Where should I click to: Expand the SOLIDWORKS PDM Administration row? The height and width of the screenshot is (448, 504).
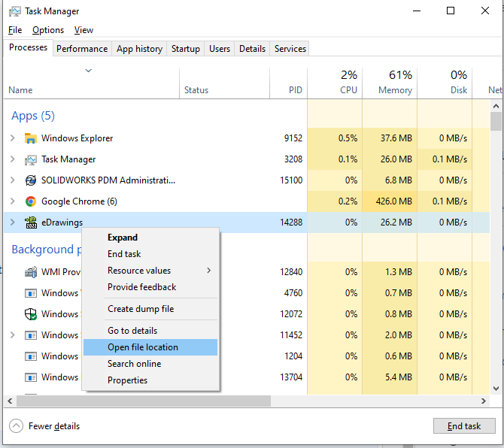click(13, 180)
